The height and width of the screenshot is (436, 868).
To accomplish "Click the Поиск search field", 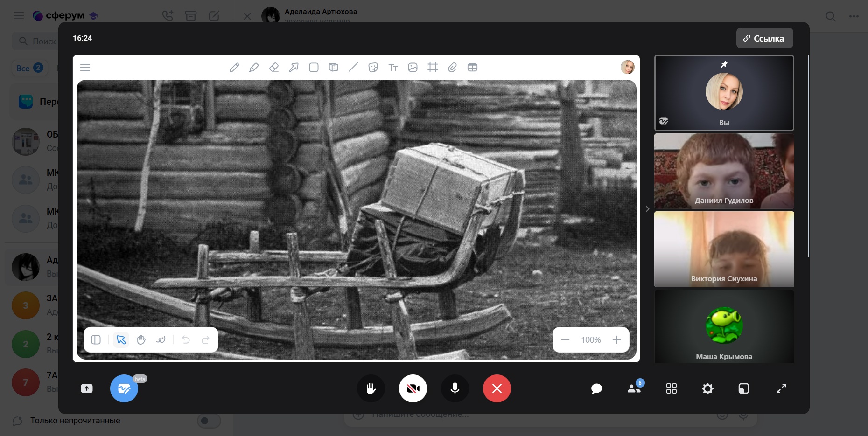I will [x=35, y=42].
